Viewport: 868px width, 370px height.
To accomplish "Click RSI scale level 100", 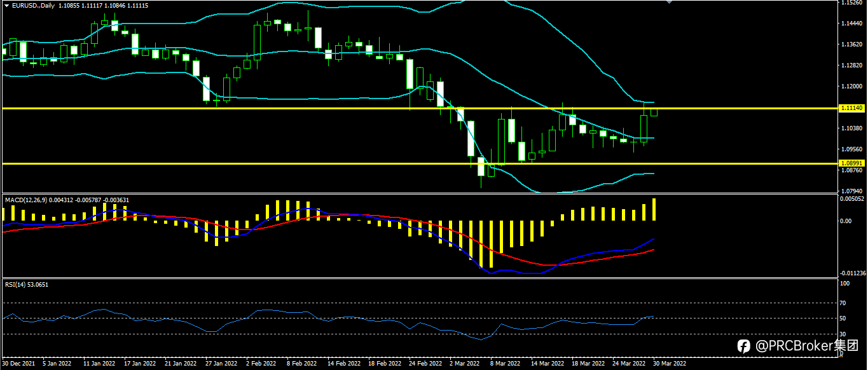I will pos(845,284).
